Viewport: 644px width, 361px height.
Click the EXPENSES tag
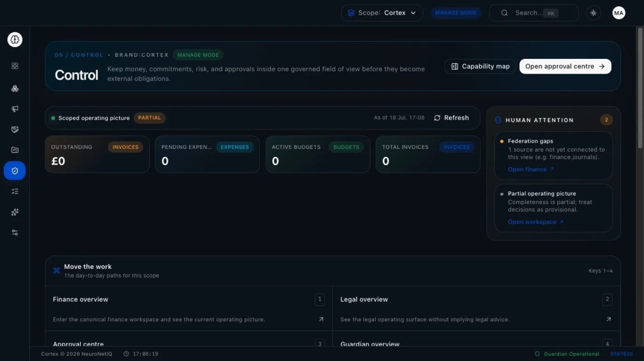235,147
